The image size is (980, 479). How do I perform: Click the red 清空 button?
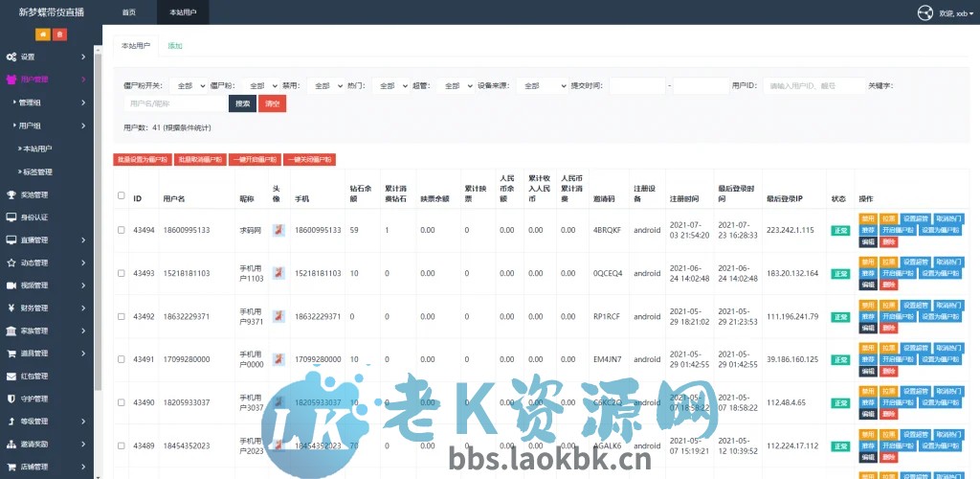point(273,103)
